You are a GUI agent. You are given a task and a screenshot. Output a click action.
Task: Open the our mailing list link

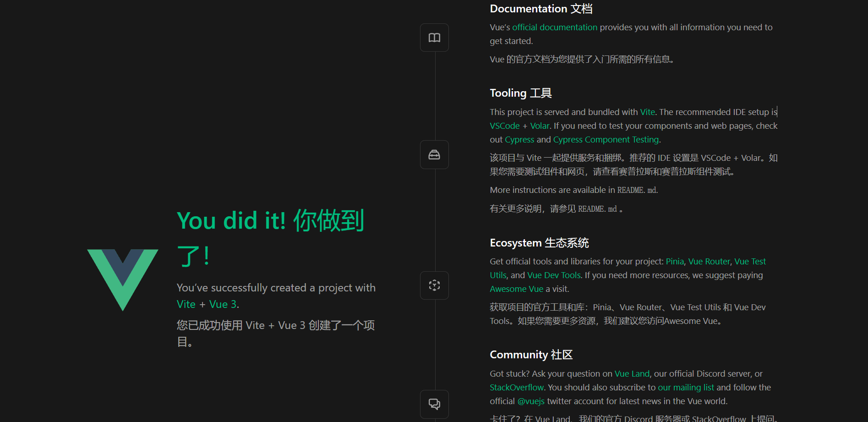click(x=686, y=388)
